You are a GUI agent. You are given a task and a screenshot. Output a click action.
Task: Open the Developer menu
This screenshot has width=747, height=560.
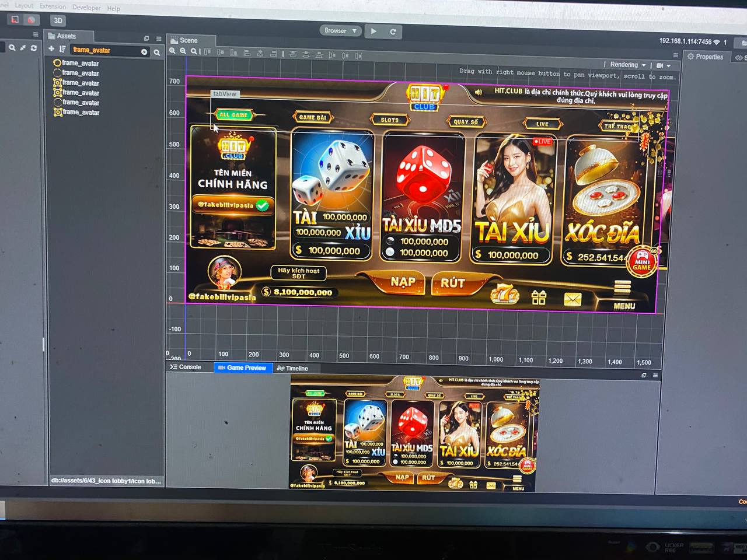tap(86, 8)
